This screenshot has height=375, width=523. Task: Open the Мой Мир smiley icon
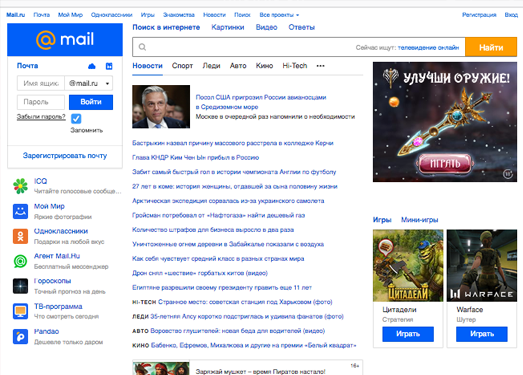20,211
